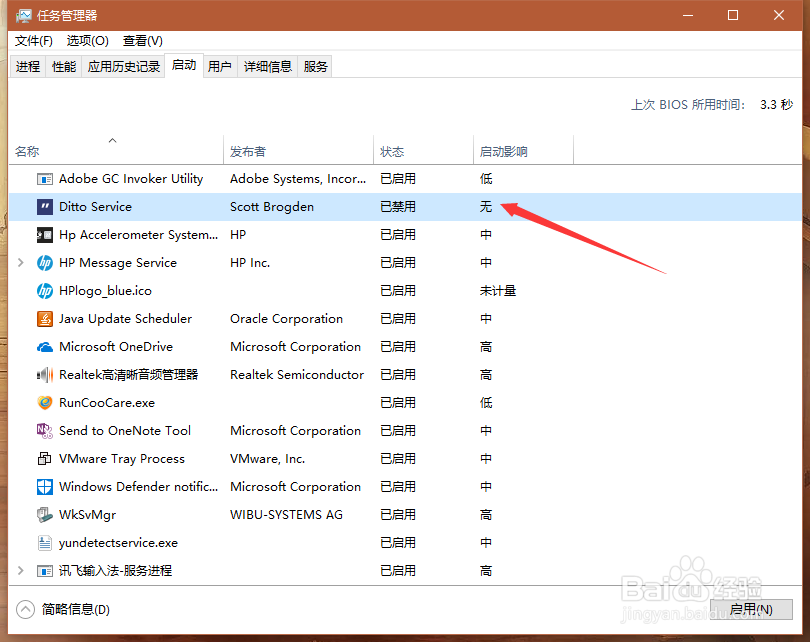Select the HPlogo_blue.ico row name

tap(105, 291)
